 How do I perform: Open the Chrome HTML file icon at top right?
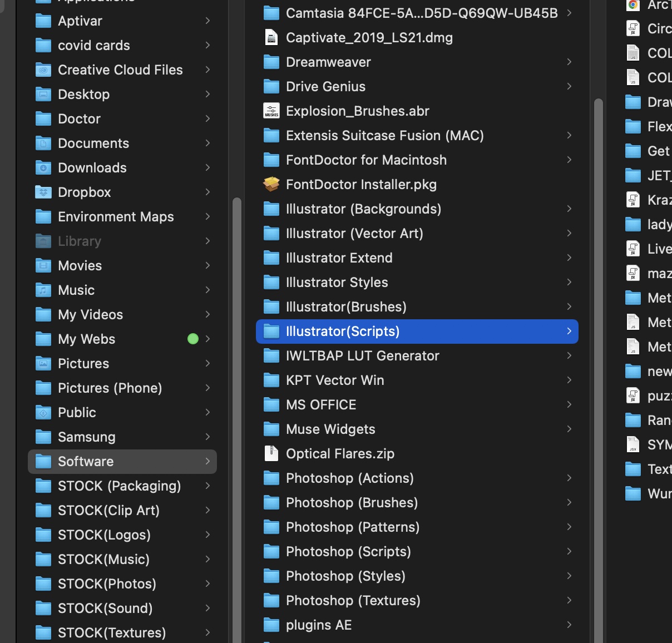point(633,6)
